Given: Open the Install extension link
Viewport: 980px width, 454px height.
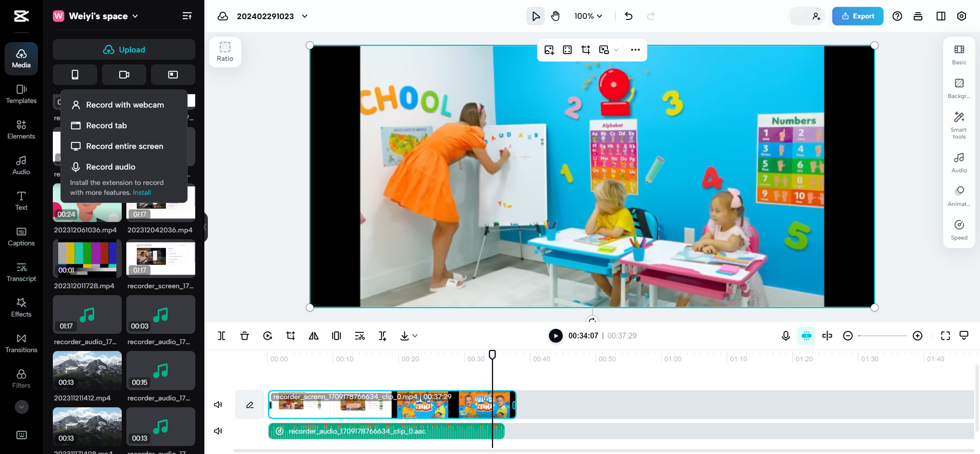Looking at the screenshot, I should [141, 193].
